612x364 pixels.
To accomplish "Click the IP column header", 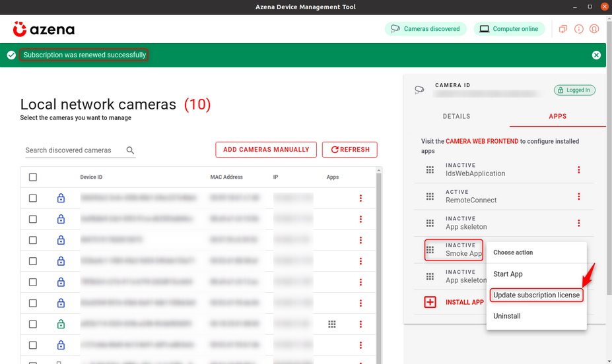I will click(x=275, y=177).
